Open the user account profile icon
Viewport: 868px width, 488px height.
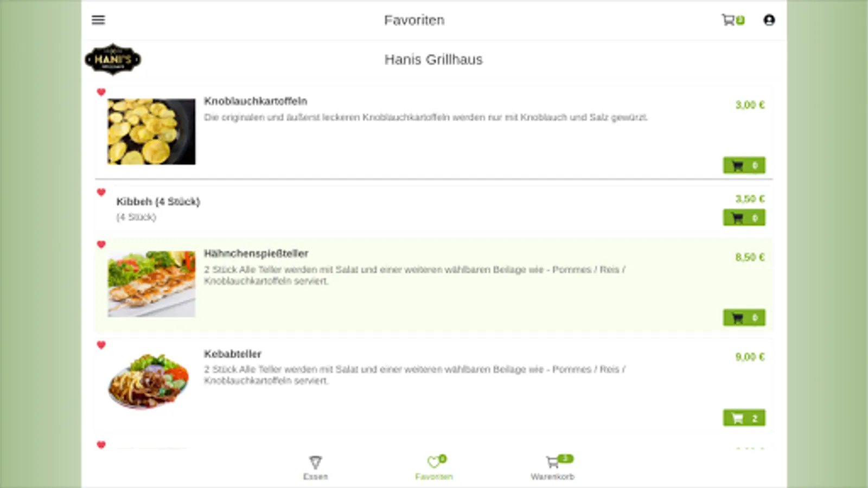(769, 20)
